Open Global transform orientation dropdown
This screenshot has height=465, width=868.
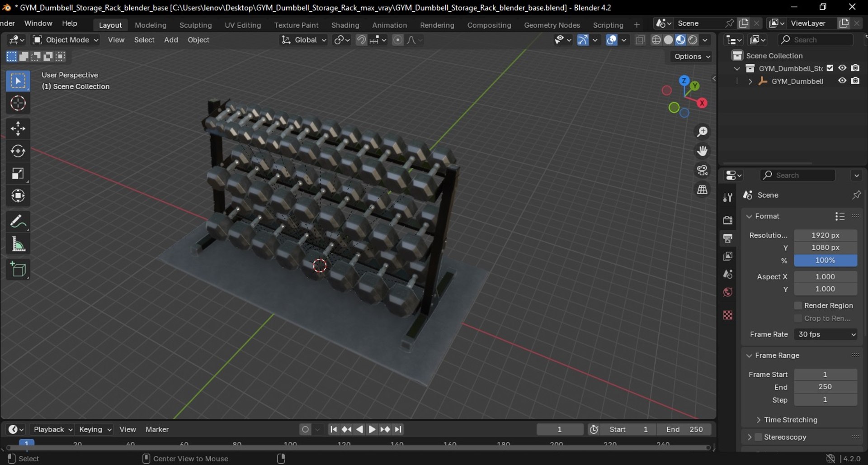[303, 40]
